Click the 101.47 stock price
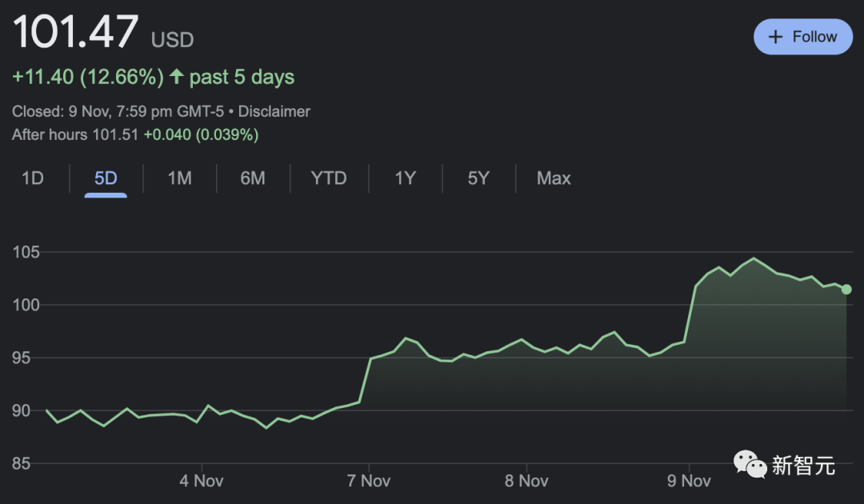Image resolution: width=864 pixels, height=504 pixels. (76, 34)
